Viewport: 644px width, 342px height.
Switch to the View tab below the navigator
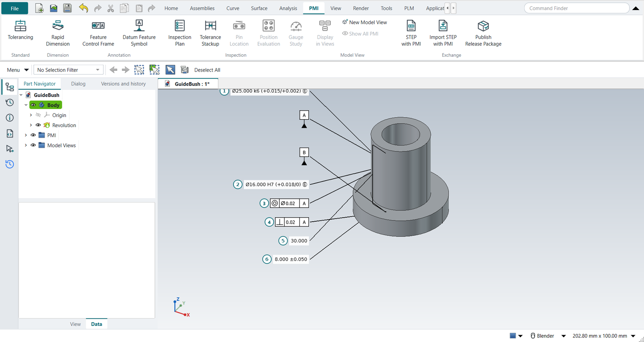[75, 324]
